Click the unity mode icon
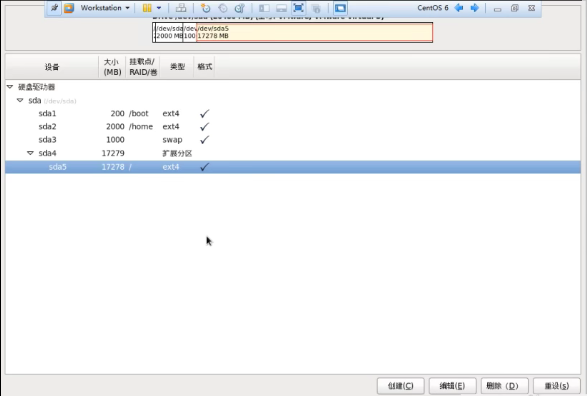Screen dimensions: 587x396 click(316, 8)
